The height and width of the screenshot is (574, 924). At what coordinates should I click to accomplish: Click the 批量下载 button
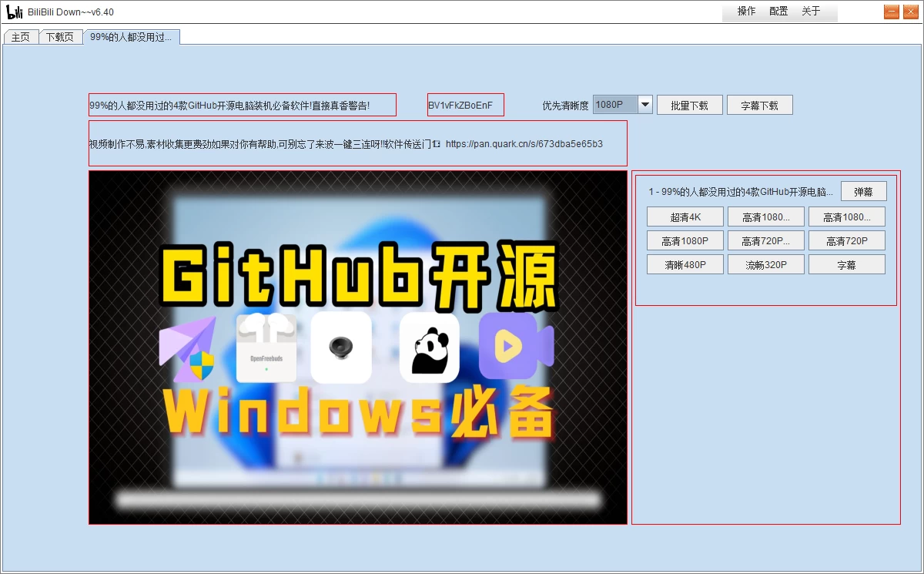[x=689, y=104]
